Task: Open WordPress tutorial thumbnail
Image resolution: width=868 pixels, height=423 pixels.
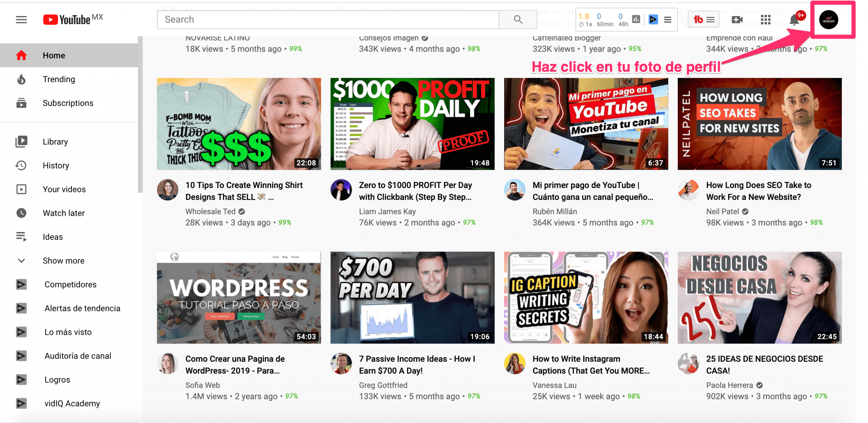Action: coord(239,297)
